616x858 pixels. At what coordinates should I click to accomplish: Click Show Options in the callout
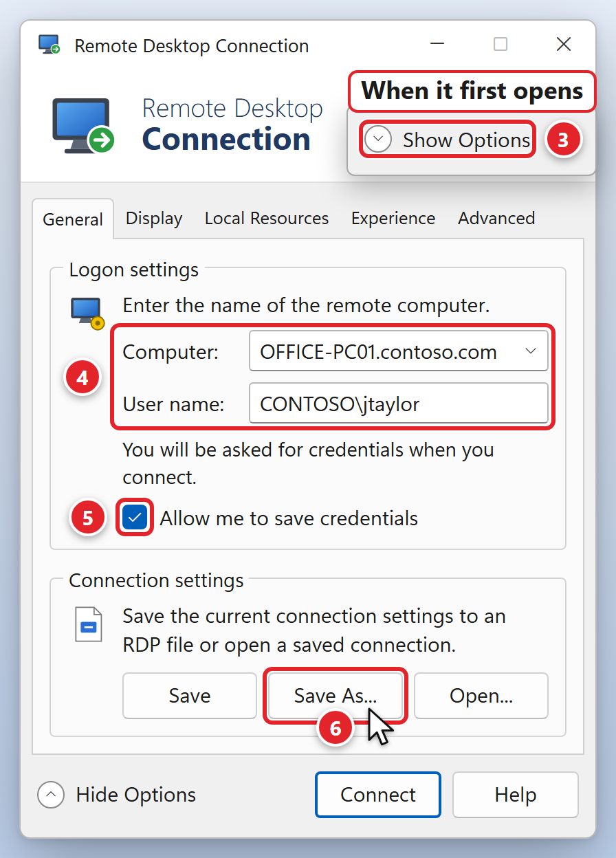(447, 140)
